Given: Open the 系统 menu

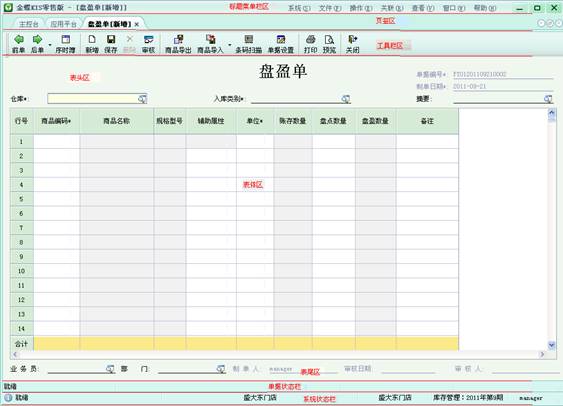Looking at the screenshot, I should click(x=299, y=8).
